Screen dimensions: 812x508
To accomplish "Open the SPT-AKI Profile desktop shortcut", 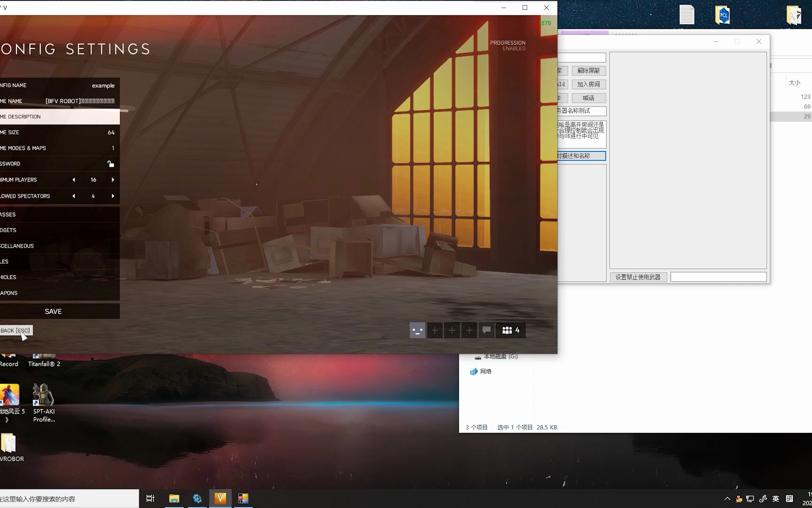I will point(44,403).
